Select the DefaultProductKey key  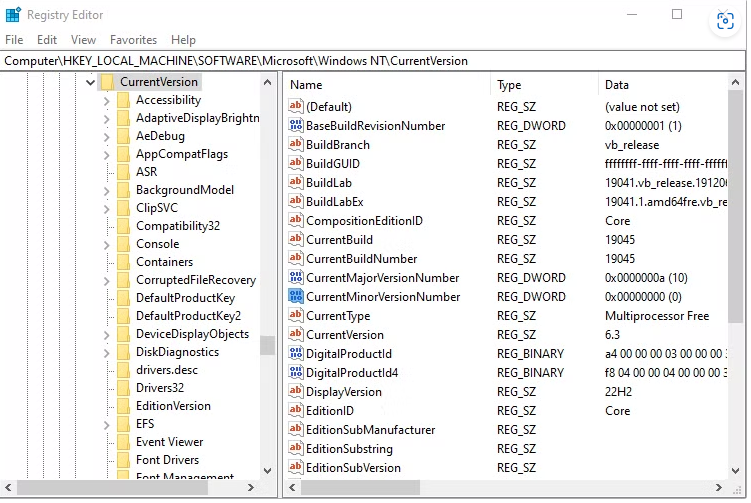point(185,298)
